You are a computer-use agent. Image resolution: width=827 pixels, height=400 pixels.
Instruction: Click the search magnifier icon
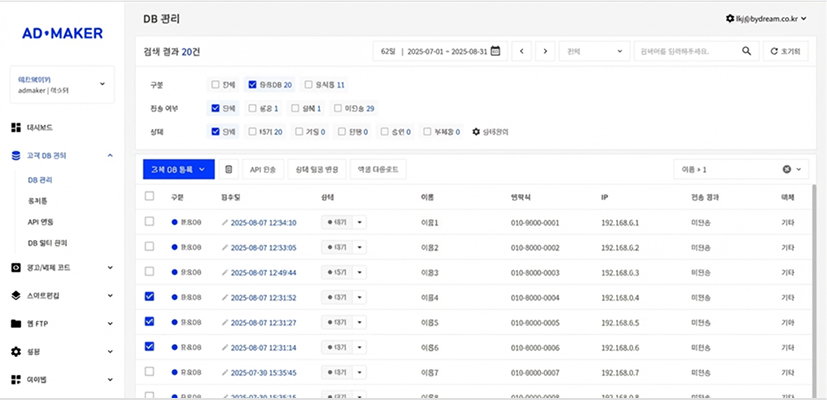[x=746, y=51]
